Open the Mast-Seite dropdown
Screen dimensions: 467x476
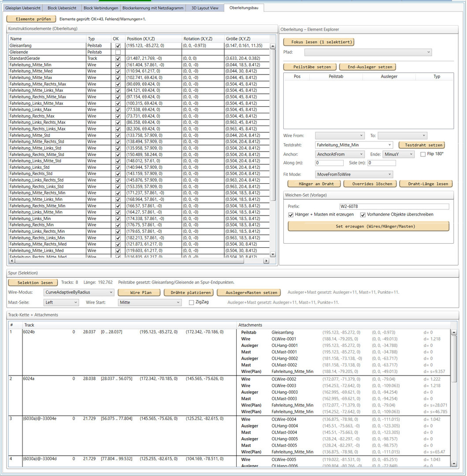(x=61, y=302)
